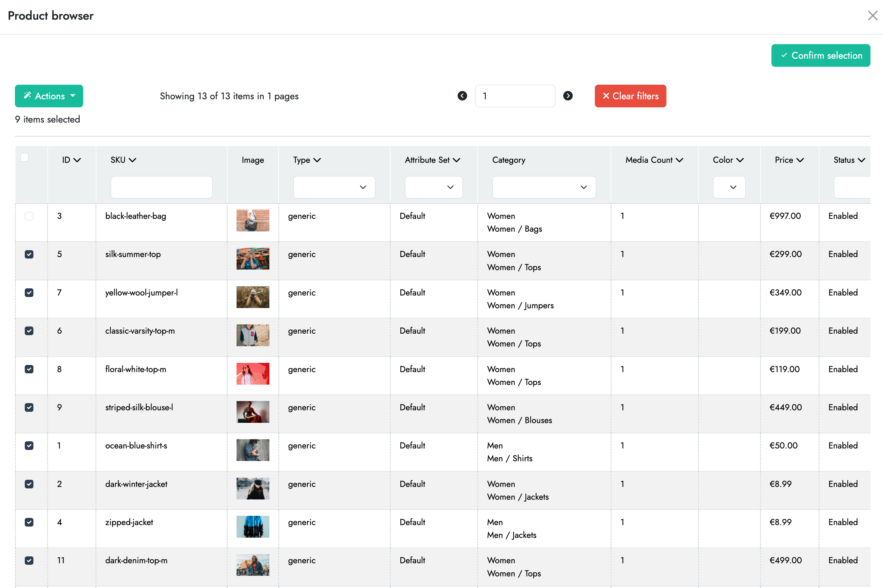
Task: Select the black-leather-bag row checkbox
Action: [x=29, y=216]
